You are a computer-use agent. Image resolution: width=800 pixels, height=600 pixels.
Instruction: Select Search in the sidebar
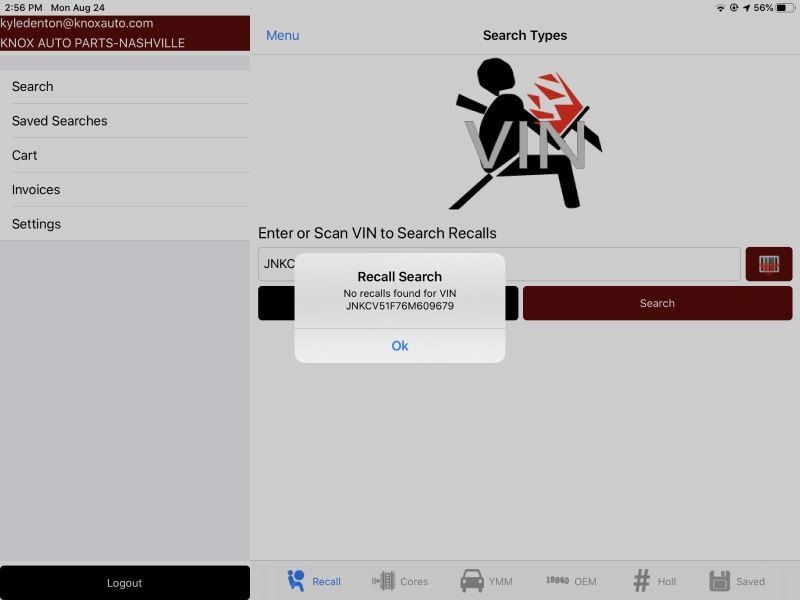coord(125,87)
